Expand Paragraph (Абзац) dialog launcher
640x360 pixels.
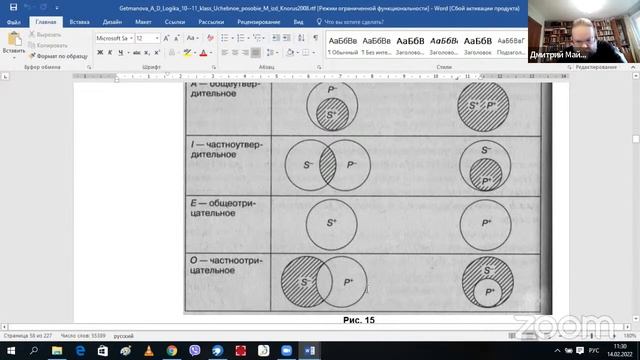(x=319, y=67)
